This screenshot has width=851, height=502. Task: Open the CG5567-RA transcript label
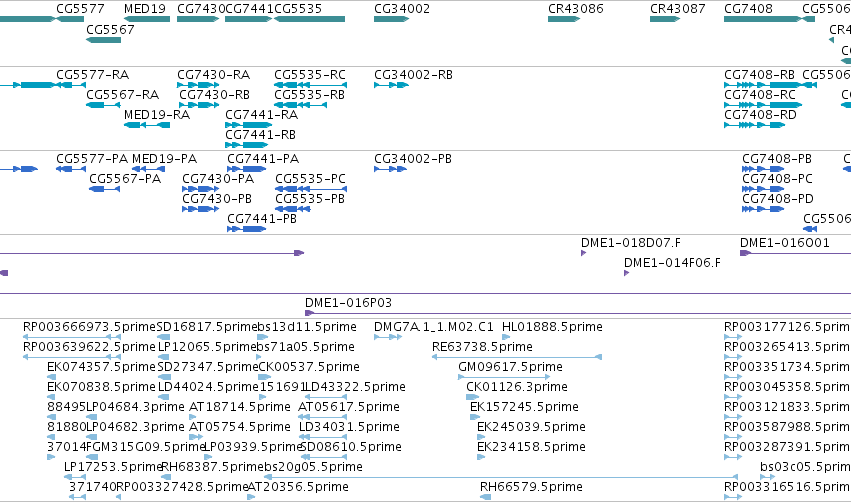123,95
